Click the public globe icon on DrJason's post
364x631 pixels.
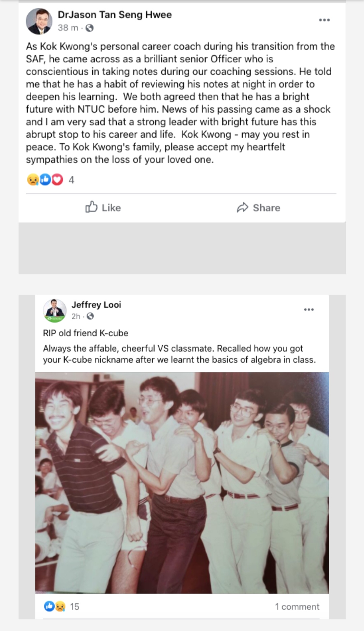(x=90, y=28)
